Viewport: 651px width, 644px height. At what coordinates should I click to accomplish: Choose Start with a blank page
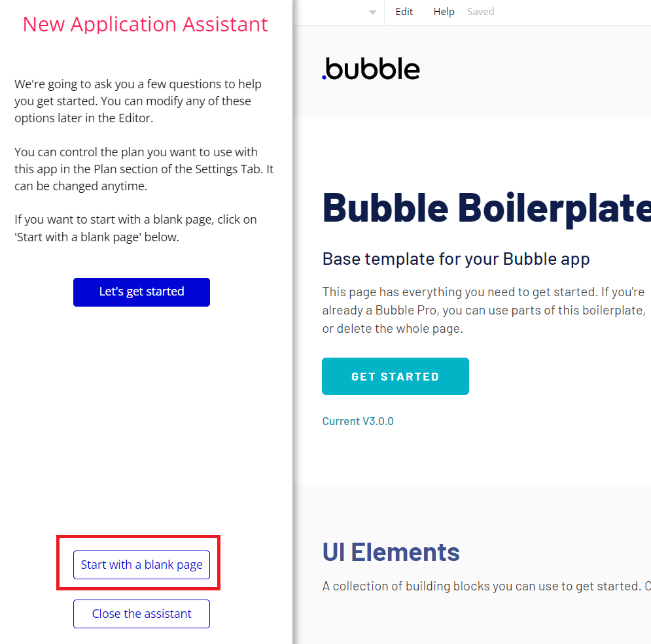(x=141, y=565)
